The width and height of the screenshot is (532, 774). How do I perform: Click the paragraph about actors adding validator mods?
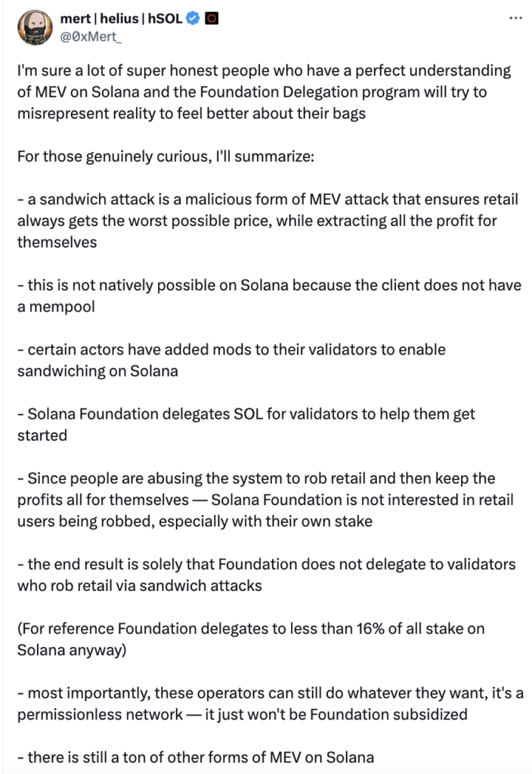231,361
